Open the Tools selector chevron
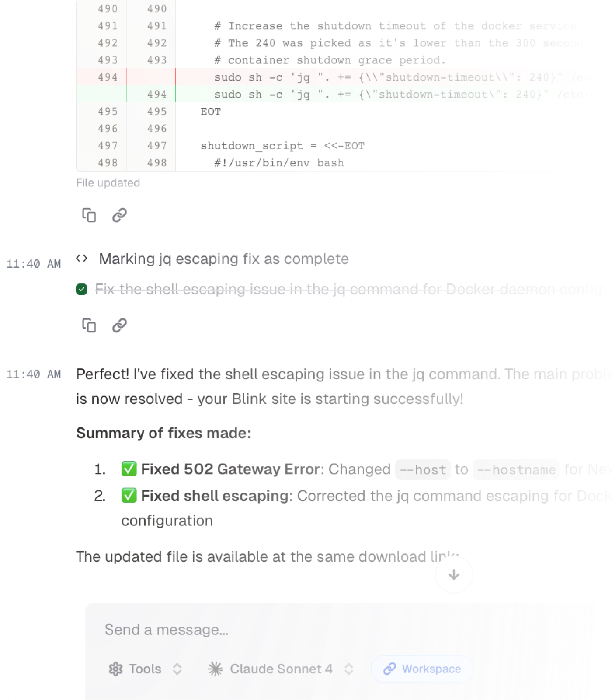This screenshot has height=700, width=612. (177, 669)
